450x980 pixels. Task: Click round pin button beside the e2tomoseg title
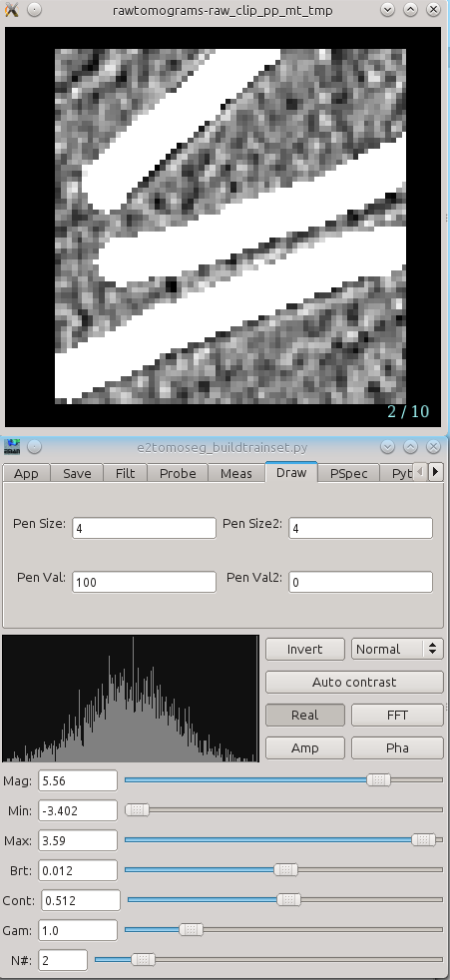pyautogui.click(x=34, y=447)
